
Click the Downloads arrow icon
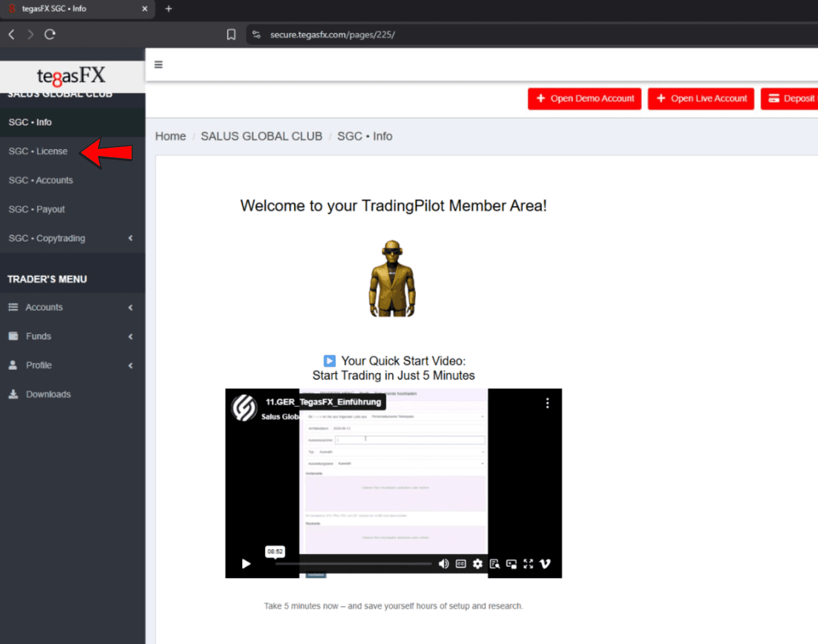click(13, 394)
